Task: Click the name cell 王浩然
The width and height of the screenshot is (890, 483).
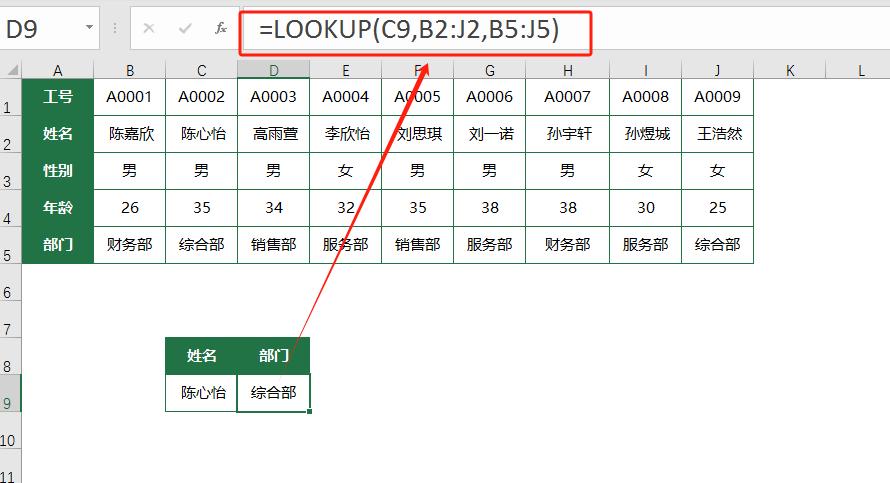Action: pyautogui.click(x=717, y=134)
